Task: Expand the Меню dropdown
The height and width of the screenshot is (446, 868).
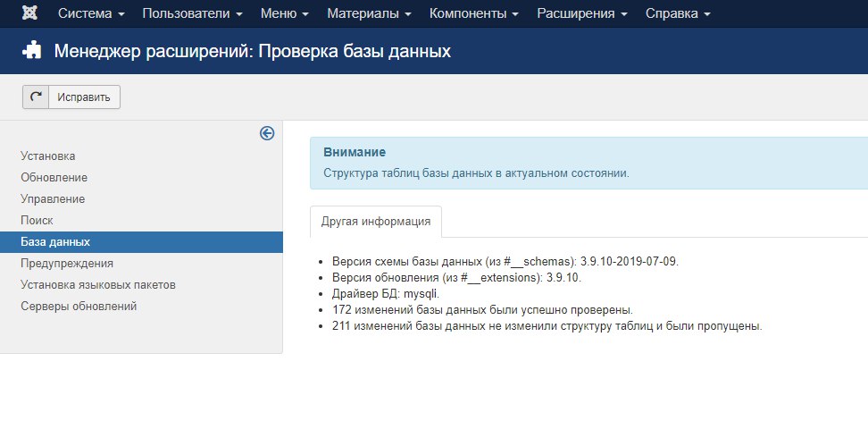Action: click(285, 13)
